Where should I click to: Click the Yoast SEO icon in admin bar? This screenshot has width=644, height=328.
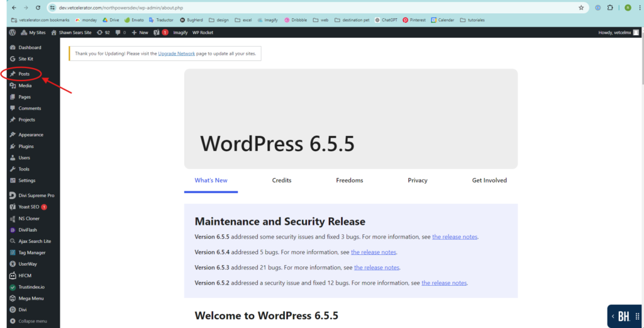(x=157, y=32)
